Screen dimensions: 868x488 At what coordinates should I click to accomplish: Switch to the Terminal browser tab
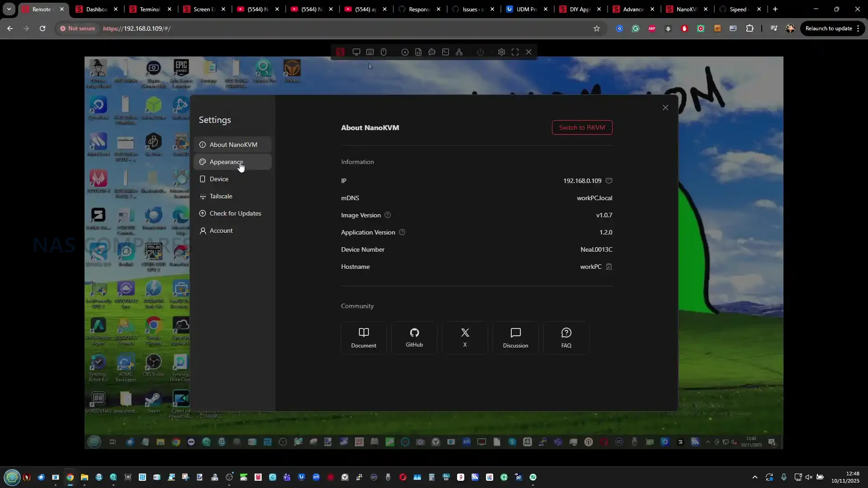point(150,9)
